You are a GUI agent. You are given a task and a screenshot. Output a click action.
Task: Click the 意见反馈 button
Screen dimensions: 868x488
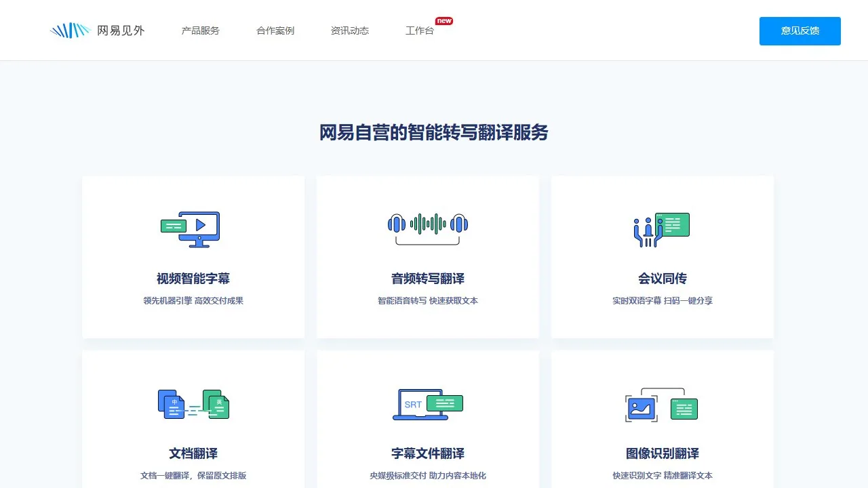(x=800, y=31)
